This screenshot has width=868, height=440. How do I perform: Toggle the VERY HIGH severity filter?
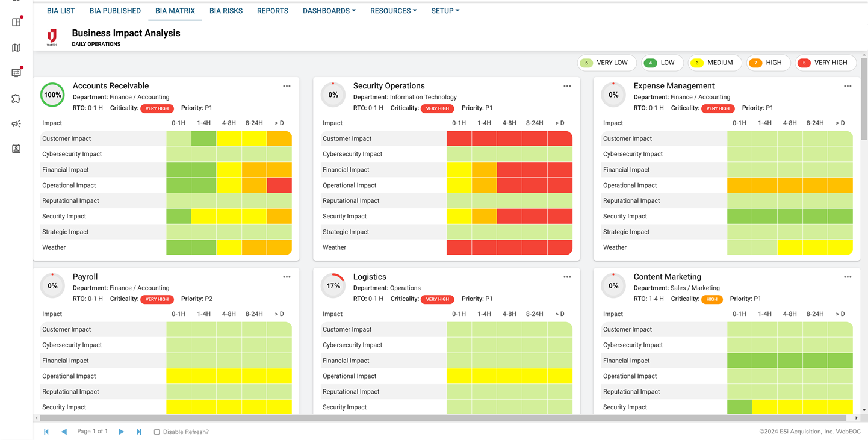pos(825,63)
